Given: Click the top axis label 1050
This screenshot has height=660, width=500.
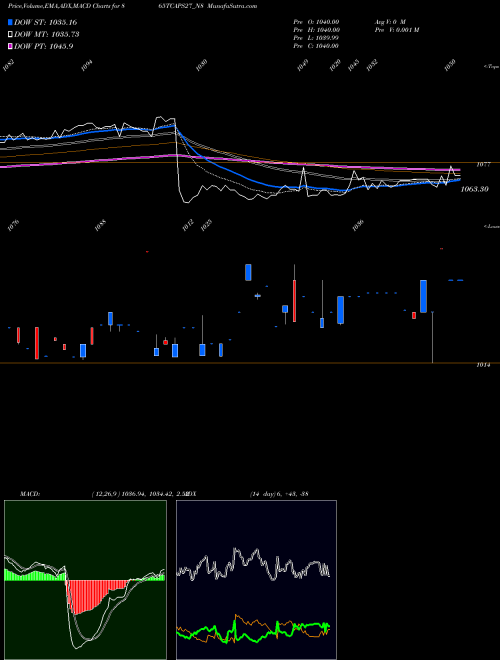Looking at the screenshot, I should pos(450,65).
